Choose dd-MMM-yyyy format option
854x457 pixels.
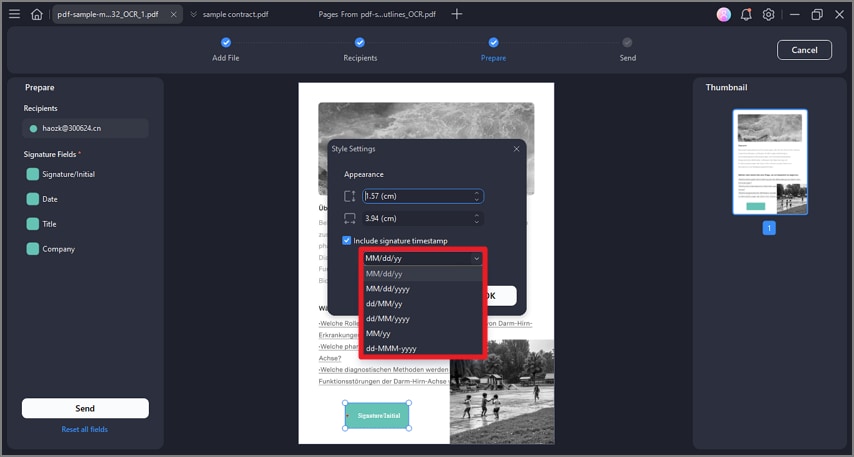click(423, 349)
